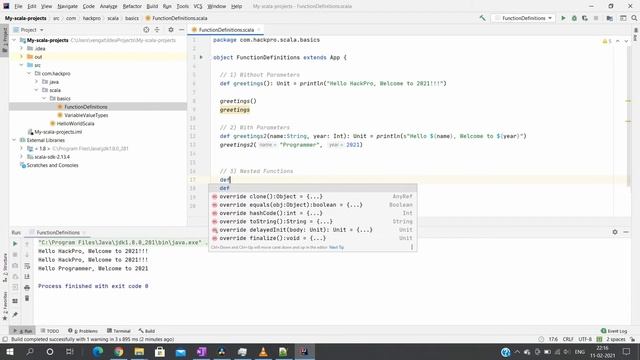
Task: Open the Refactor menu
Action: point(132,6)
